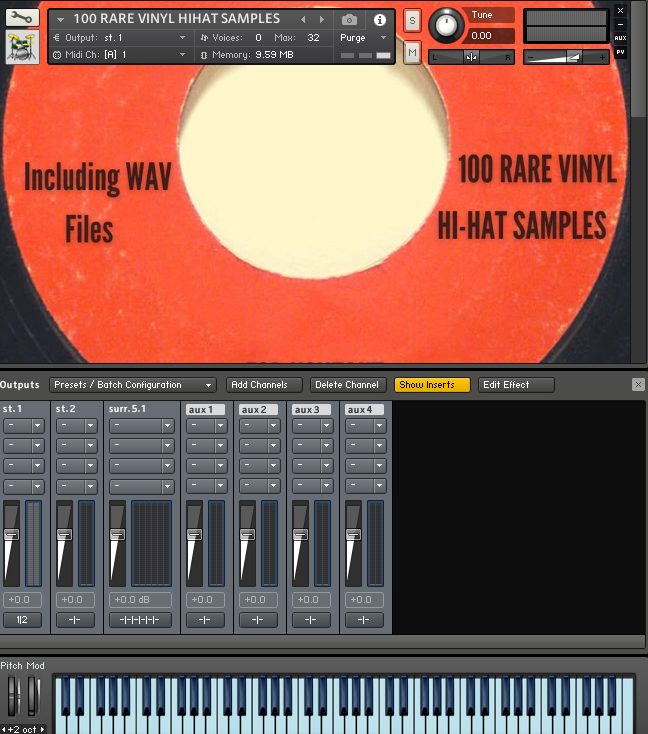Open the instrument info icon
Screen dimensions: 648x734
379,20
